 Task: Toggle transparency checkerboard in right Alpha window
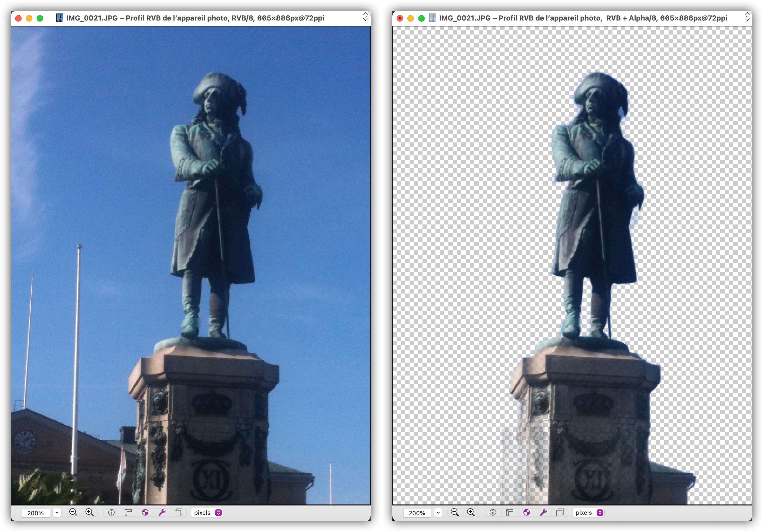tap(526, 512)
